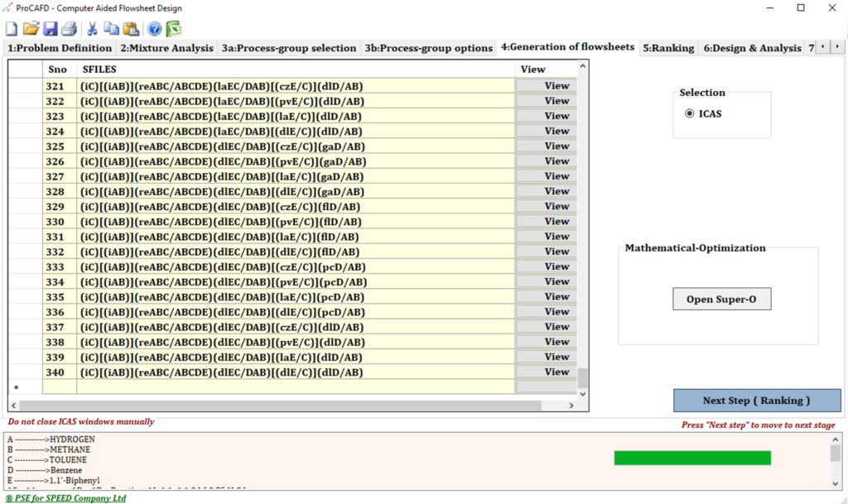Screen dimensions: 848x504
Task: Click 'E ----------->1,1'-Biphenyl' log line
Action: [54, 480]
